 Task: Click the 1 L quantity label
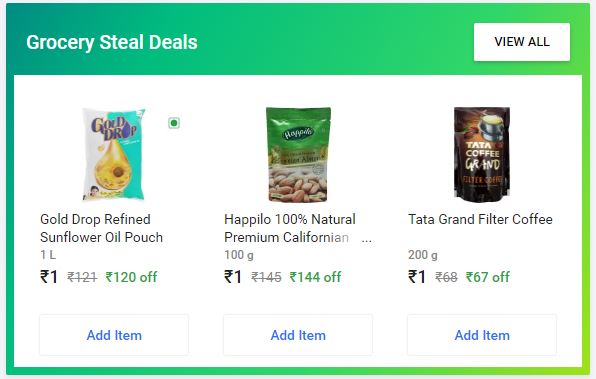click(48, 255)
